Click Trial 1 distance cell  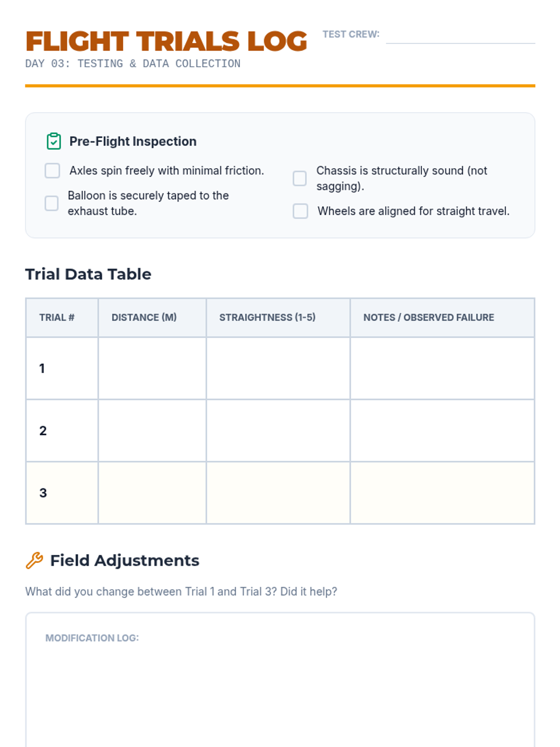coord(152,368)
